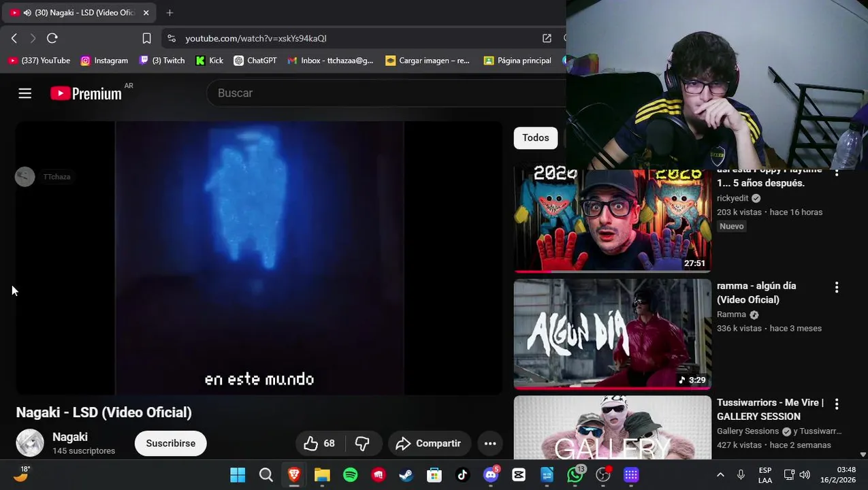The image size is (868, 490).
Task: Go to YouTube Premium home logo
Action: (86, 94)
